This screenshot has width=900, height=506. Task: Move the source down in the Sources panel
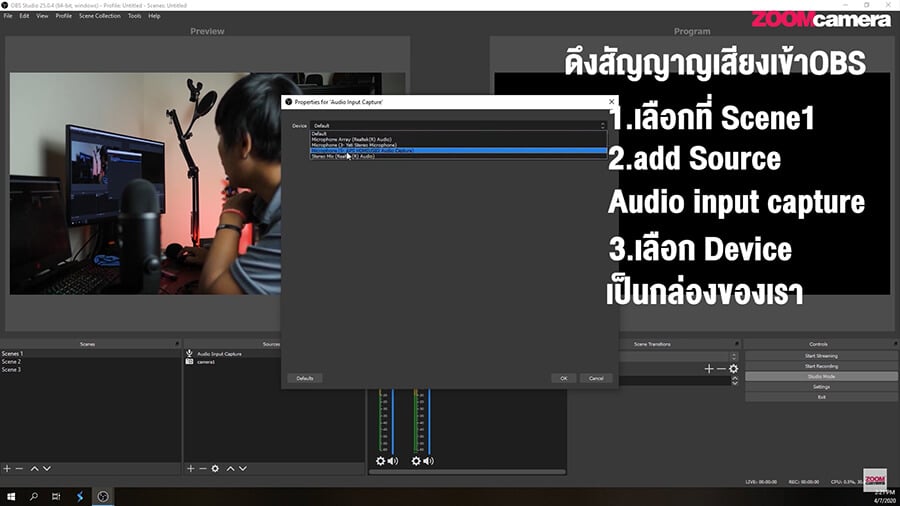click(x=243, y=469)
